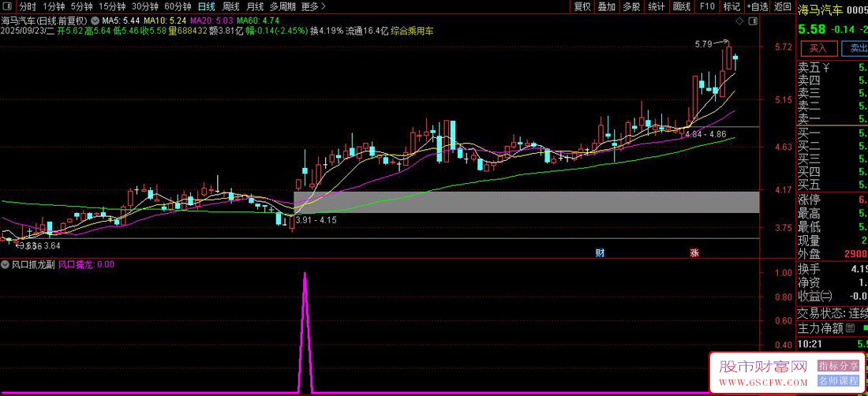Click the 4.84 - 4.86 gap label
The width and height of the screenshot is (868, 396).
click(x=705, y=134)
